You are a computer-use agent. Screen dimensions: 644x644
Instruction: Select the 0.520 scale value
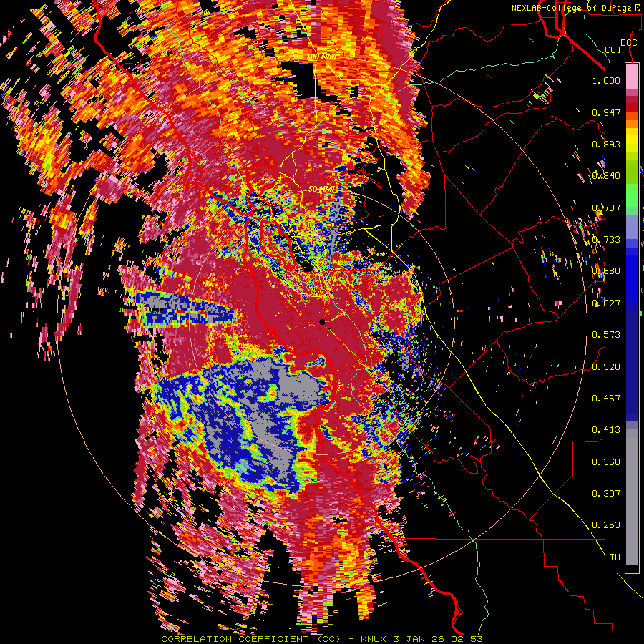pos(606,367)
